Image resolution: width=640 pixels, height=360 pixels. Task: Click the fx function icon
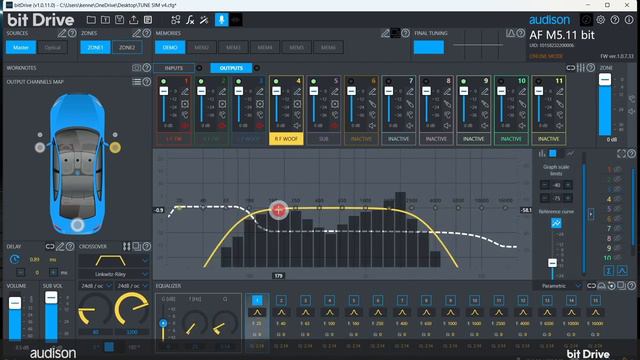[190, 20]
